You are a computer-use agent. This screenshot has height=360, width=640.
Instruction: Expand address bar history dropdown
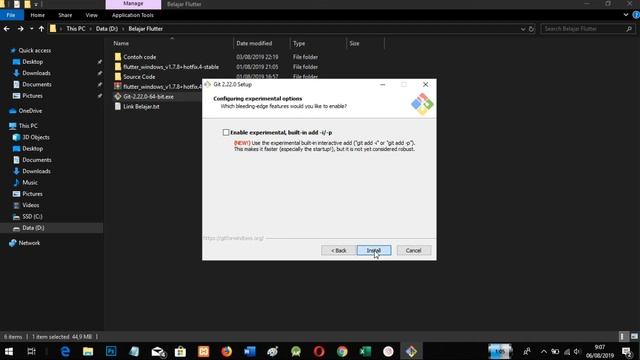523,29
